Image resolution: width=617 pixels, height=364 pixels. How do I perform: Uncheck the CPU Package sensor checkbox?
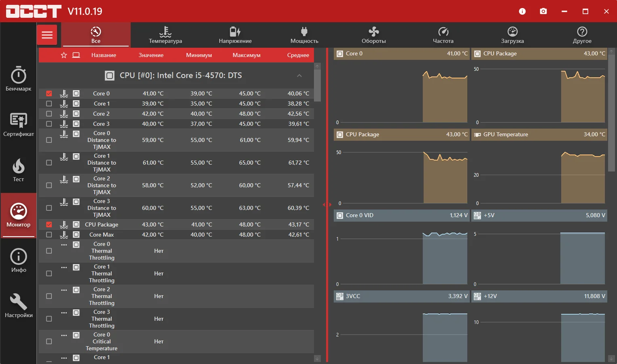[49, 224]
